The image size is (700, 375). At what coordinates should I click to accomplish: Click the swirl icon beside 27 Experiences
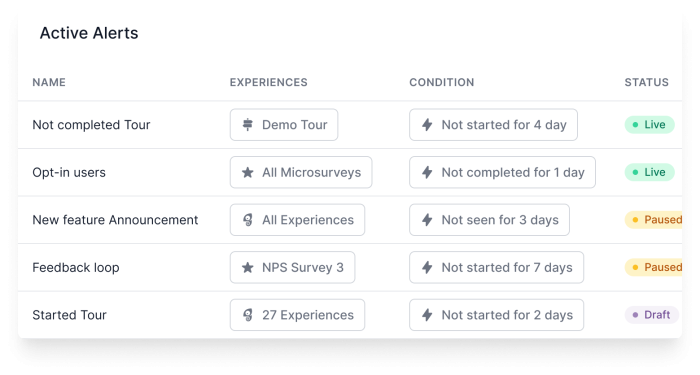(247, 315)
